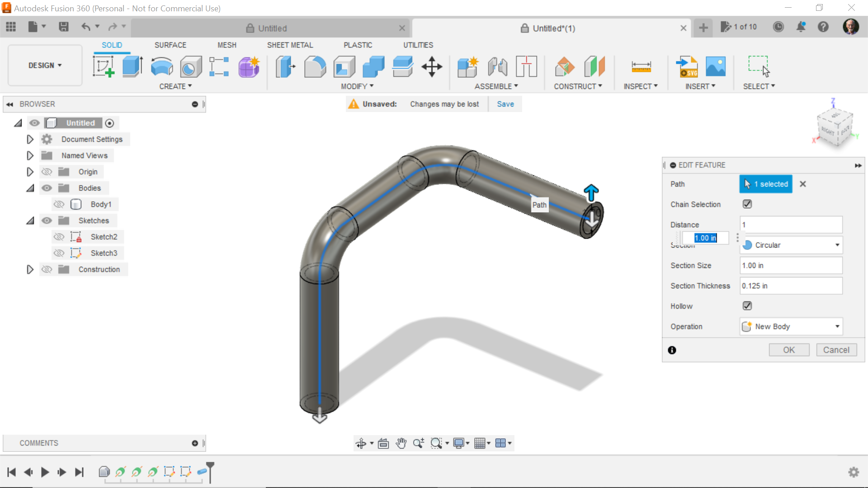The width and height of the screenshot is (868, 488).
Task: Select the Measure tool
Action: point(641,67)
